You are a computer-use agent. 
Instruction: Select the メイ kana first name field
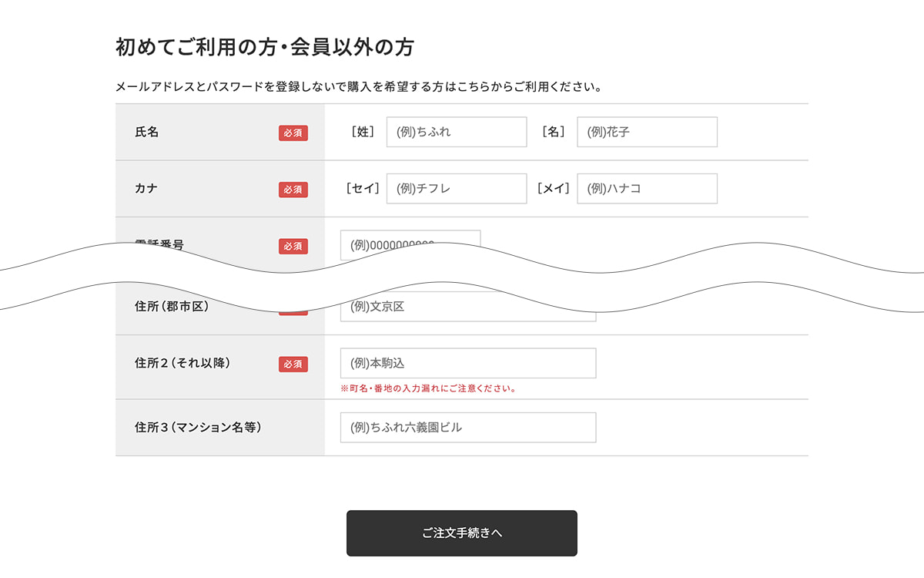coord(647,188)
